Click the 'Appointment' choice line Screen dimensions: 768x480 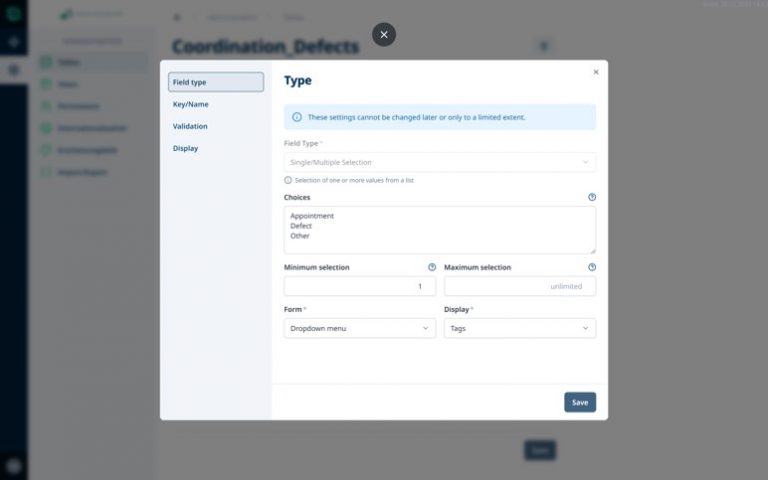pyautogui.click(x=312, y=216)
